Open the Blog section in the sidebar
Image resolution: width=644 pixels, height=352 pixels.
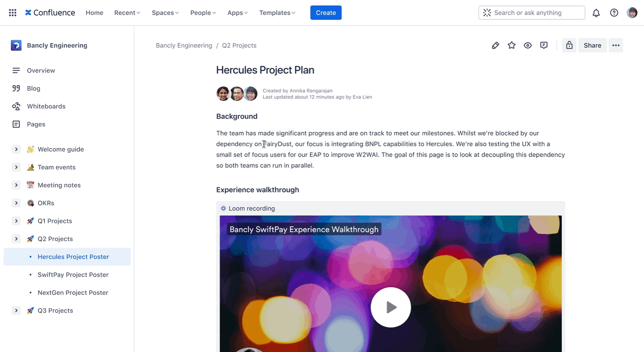click(x=34, y=88)
